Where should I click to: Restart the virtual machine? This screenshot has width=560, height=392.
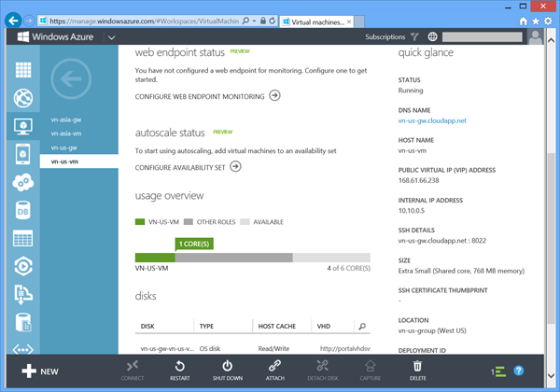(179, 371)
